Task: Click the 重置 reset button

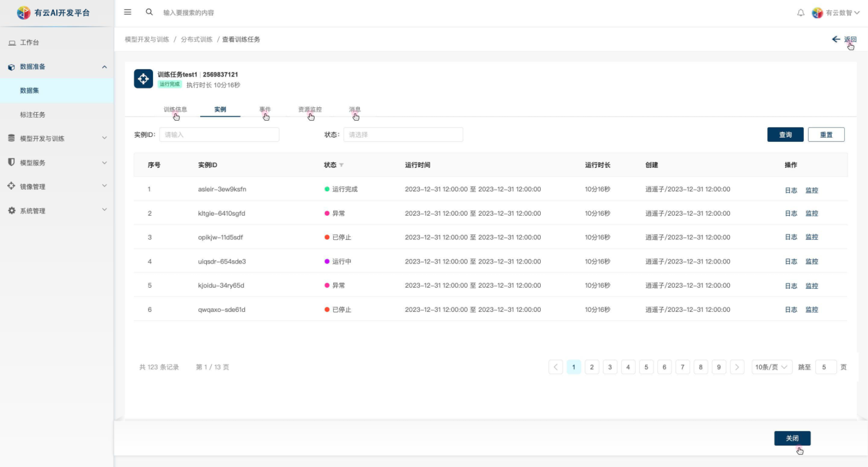Action: point(826,135)
